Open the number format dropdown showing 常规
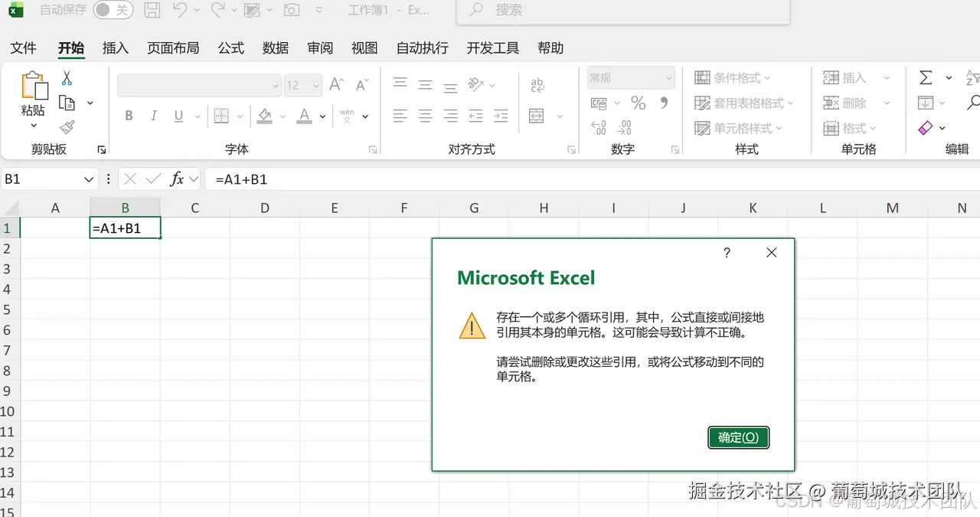Viewport: 980px width, 517px height. [x=668, y=78]
